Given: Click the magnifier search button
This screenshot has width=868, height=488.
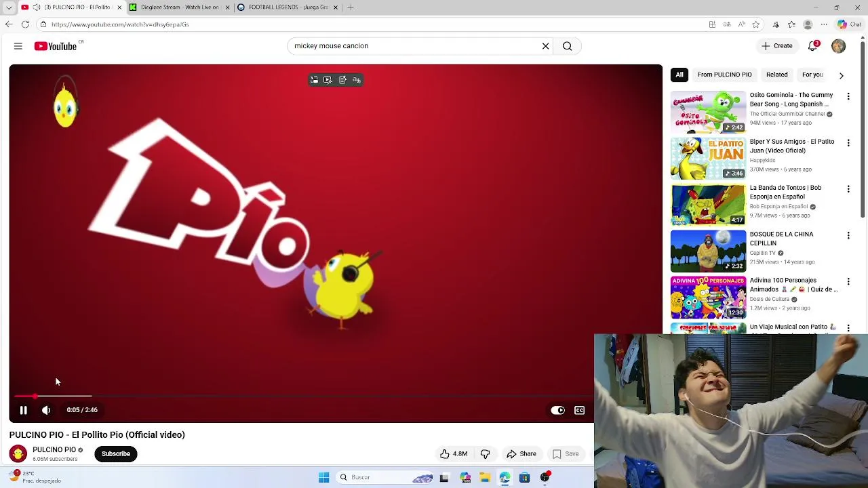Looking at the screenshot, I should 568,46.
